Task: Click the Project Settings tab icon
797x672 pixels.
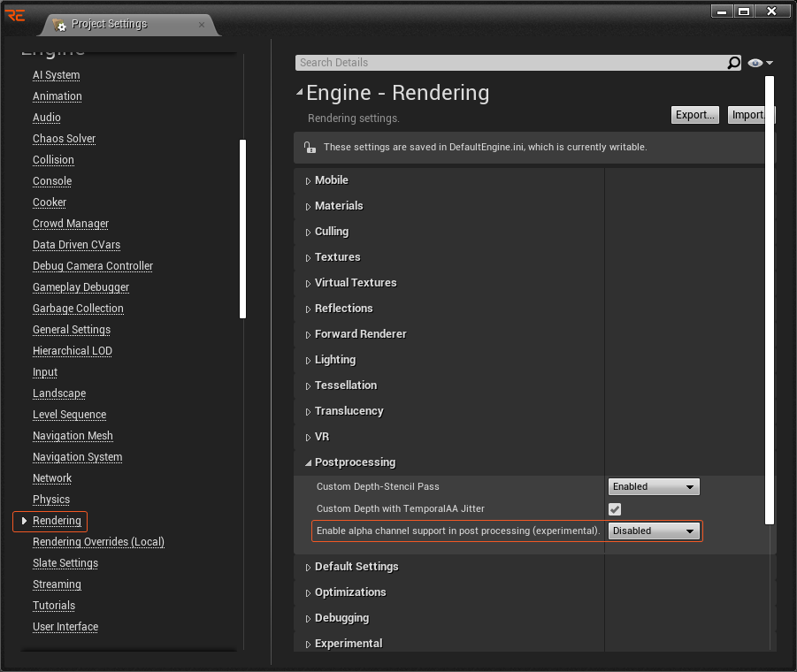Action: point(59,25)
